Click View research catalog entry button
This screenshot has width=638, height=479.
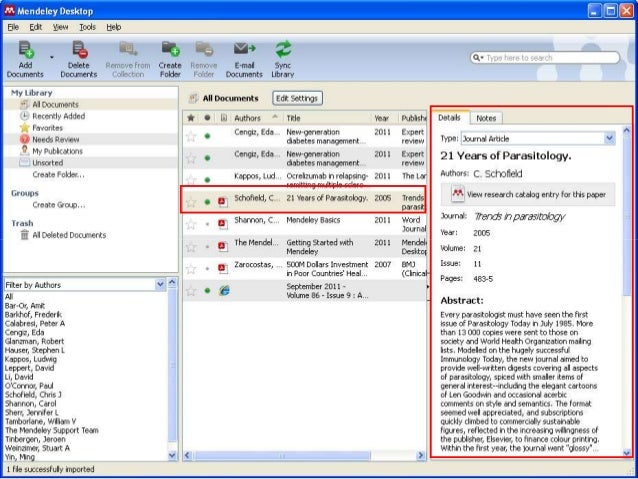tap(528, 194)
